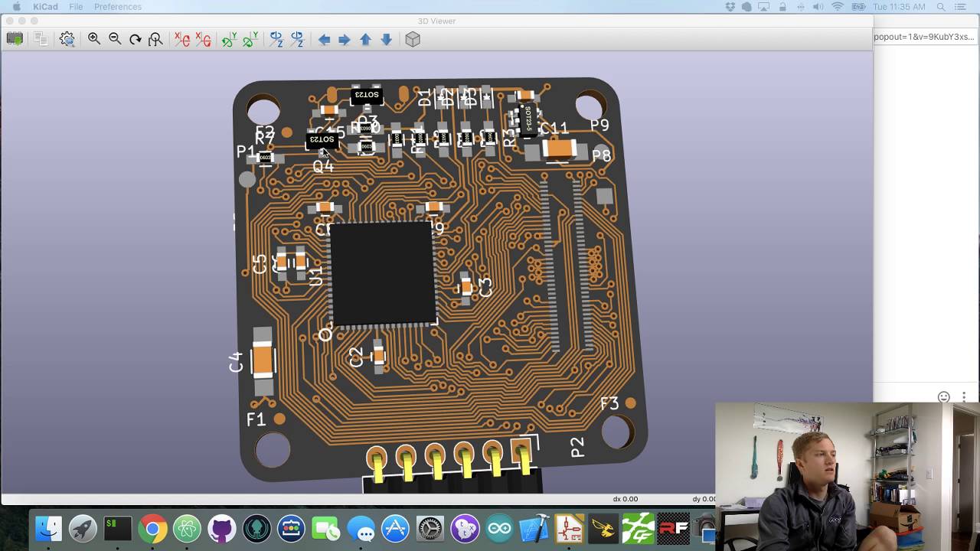
Task: Click the Reload board icon in the toolbar
Action: (x=15, y=39)
